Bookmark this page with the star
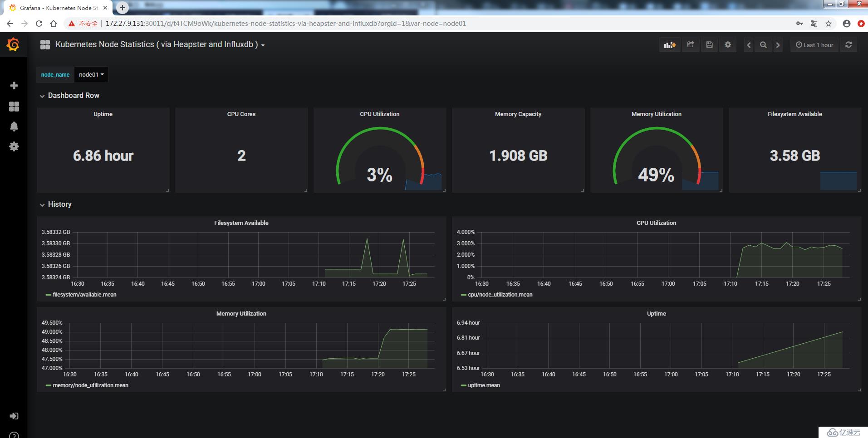Viewport: 868px width, 438px height. [x=829, y=24]
